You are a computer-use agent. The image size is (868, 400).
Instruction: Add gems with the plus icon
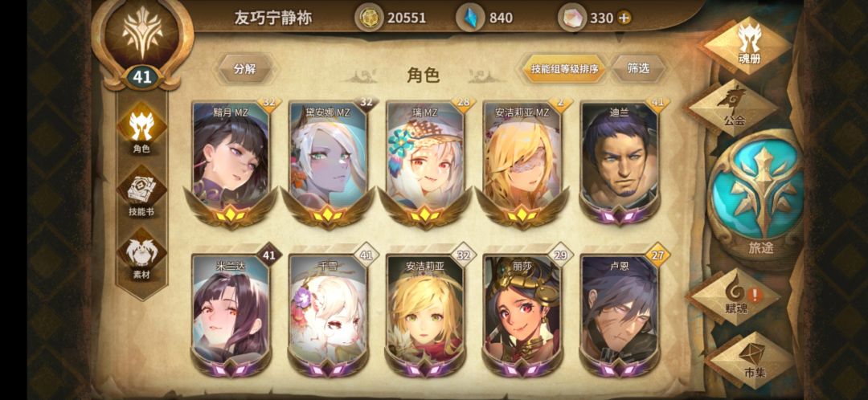pos(624,18)
